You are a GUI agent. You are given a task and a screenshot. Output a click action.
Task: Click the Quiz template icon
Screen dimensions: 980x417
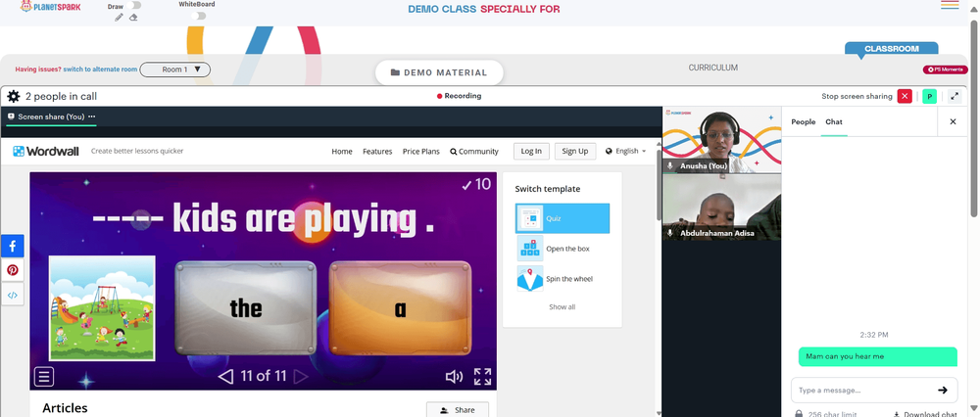529,218
